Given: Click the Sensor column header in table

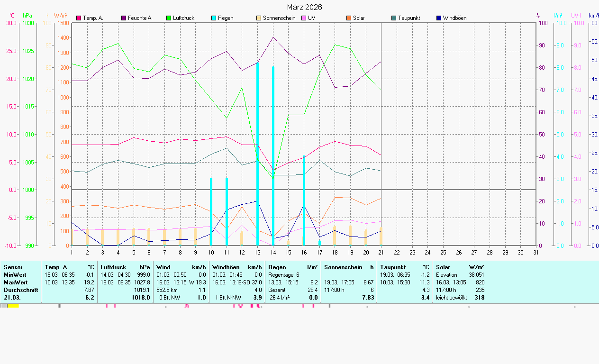Looking at the screenshot, I should [x=13, y=267].
